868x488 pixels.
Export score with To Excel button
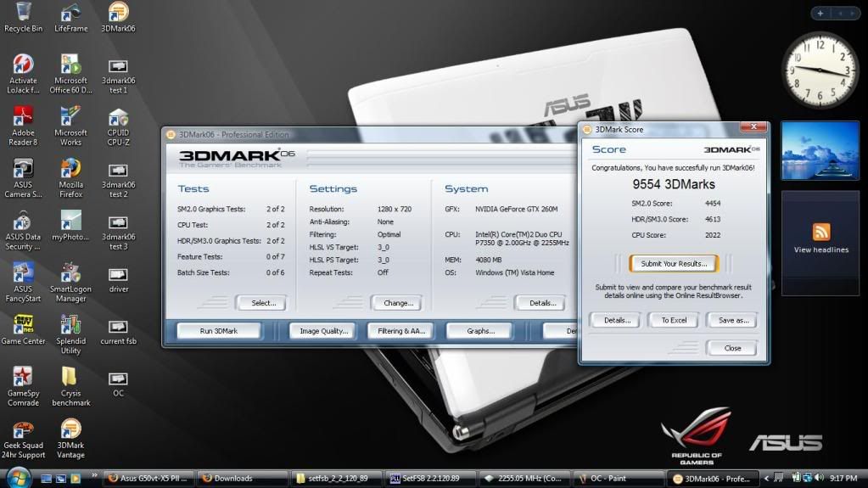pyautogui.click(x=674, y=320)
